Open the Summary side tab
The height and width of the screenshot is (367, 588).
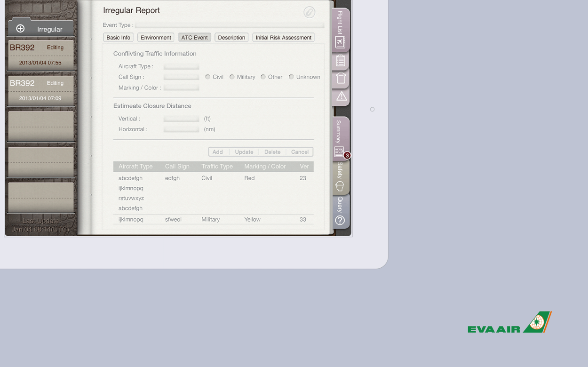(340, 138)
